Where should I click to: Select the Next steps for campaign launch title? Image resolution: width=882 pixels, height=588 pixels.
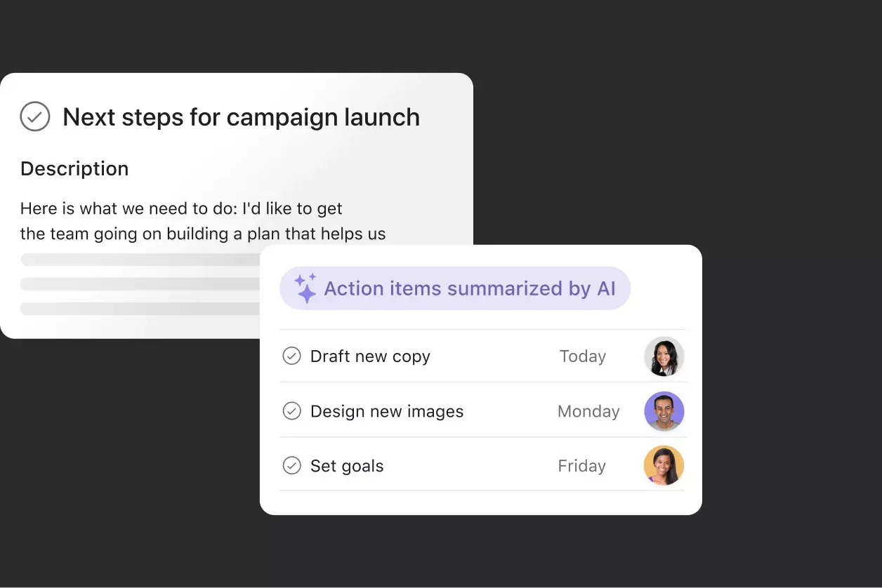pyautogui.click(x=241, y=116)
